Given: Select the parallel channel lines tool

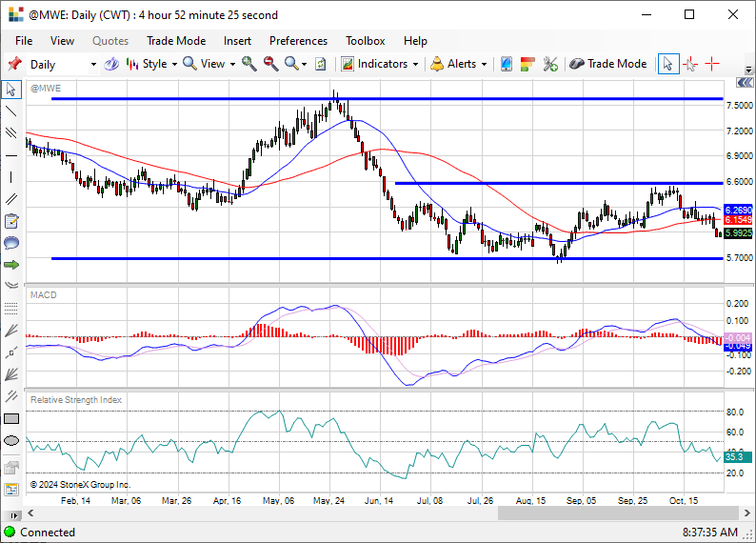Looking at the screenshot, I should point(11,199).
